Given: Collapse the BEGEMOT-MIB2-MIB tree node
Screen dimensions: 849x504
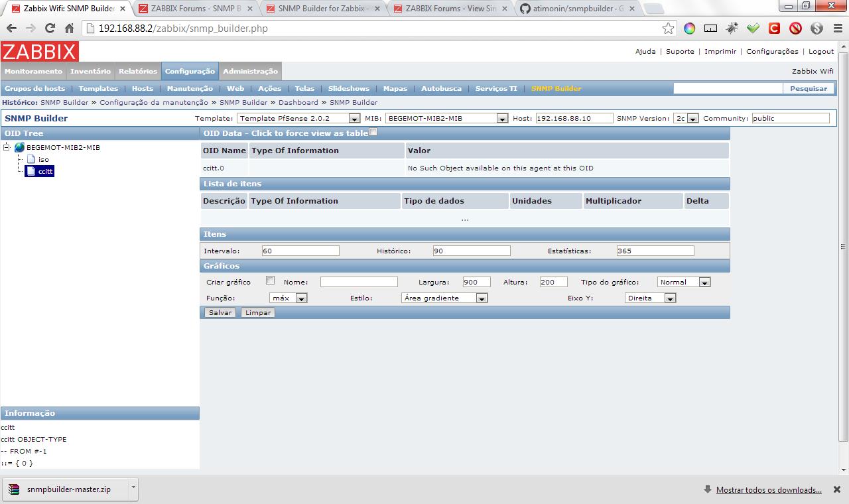Looking at the screenshot, I should click(x=7, y=147).
